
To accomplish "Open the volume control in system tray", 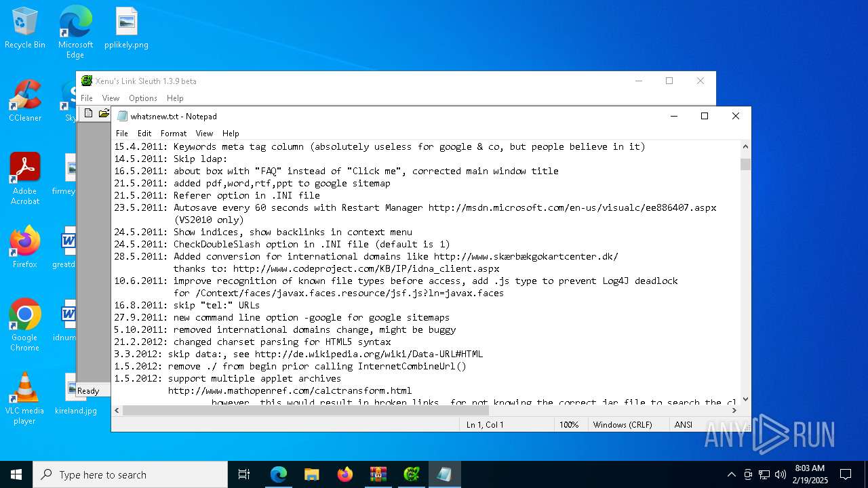I will [781, 474].
